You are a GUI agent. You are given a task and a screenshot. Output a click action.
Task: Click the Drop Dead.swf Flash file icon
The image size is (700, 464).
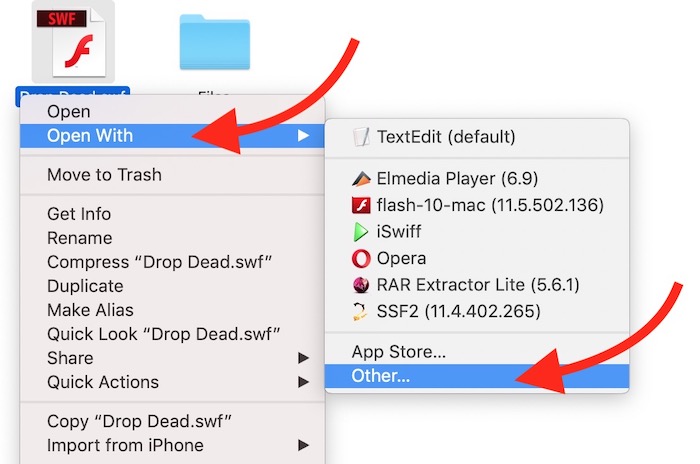72,40
